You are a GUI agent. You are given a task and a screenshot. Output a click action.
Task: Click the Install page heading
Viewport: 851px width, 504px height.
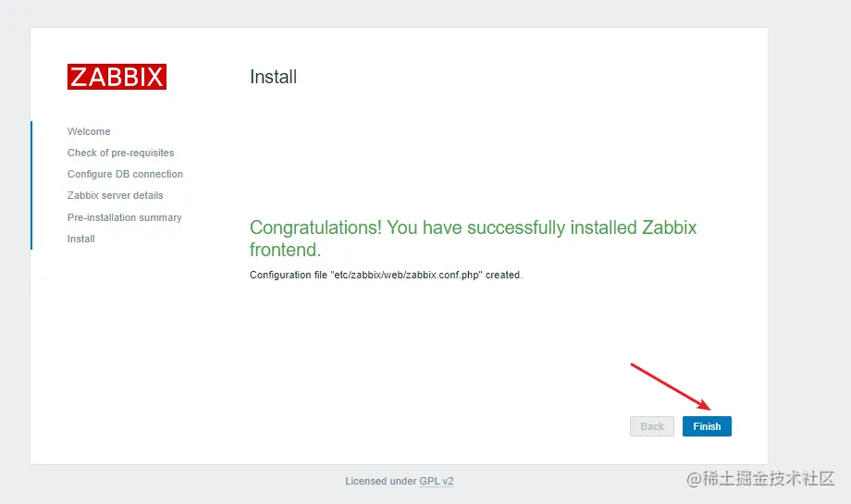click(273, 77)
